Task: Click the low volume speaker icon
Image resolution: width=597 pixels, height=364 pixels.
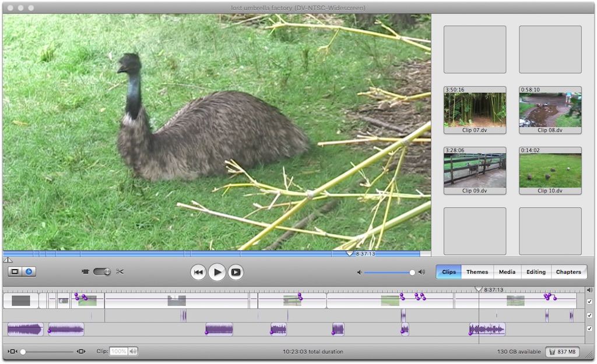Action: [359, 273]
